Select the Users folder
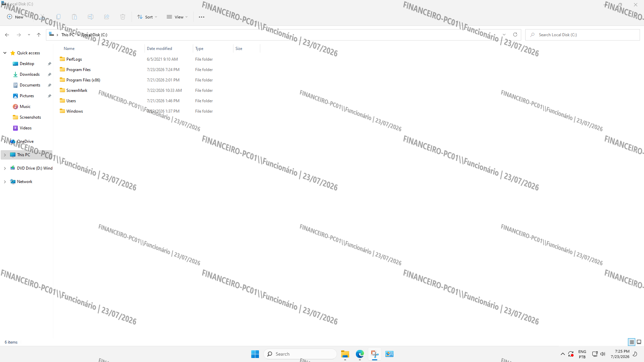Screen dimensions: 644x362 [x=71, y=101]
